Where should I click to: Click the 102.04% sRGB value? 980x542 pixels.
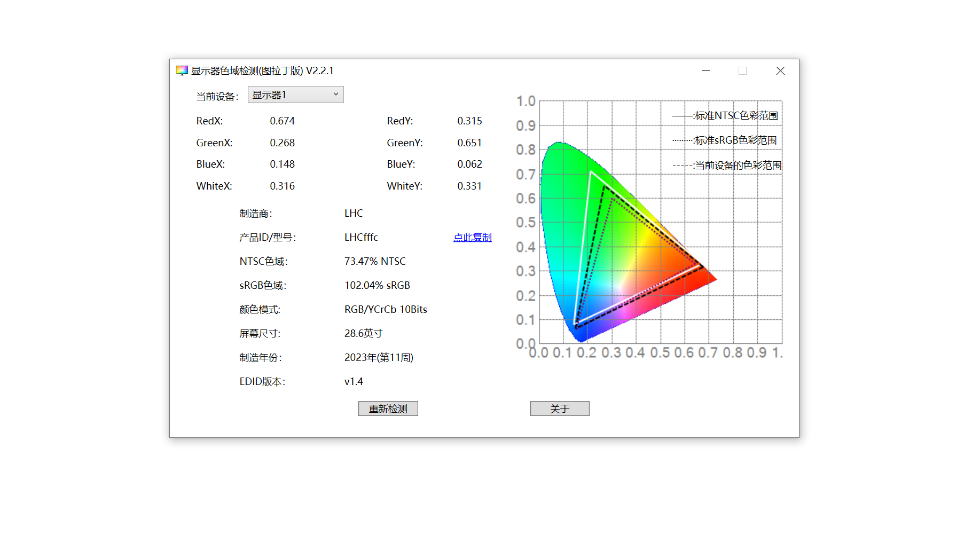point(377,285)
